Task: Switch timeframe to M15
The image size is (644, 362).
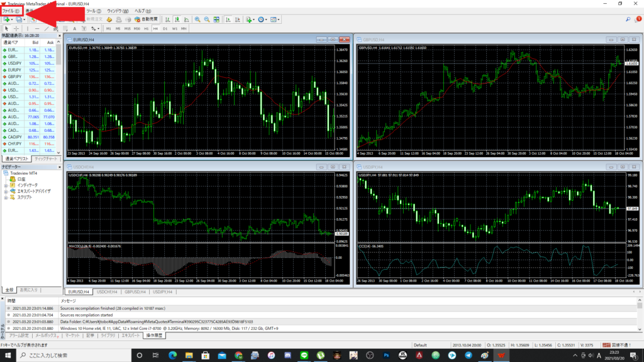Action: pyautogui.click(x=127, y=29)
